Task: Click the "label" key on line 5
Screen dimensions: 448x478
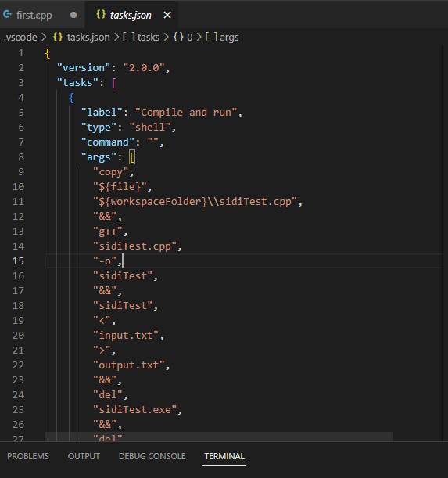Action: click(102, 113)
